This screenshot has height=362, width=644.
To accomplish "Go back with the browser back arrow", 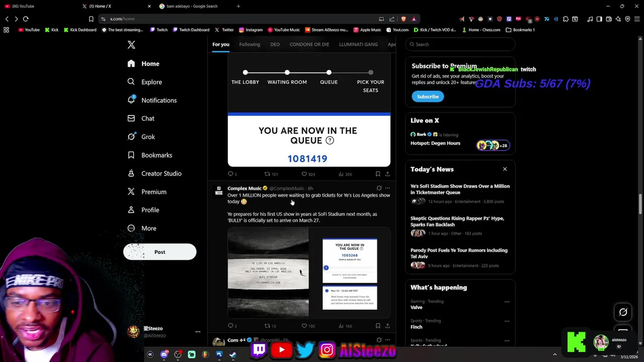I will point(7,19).
